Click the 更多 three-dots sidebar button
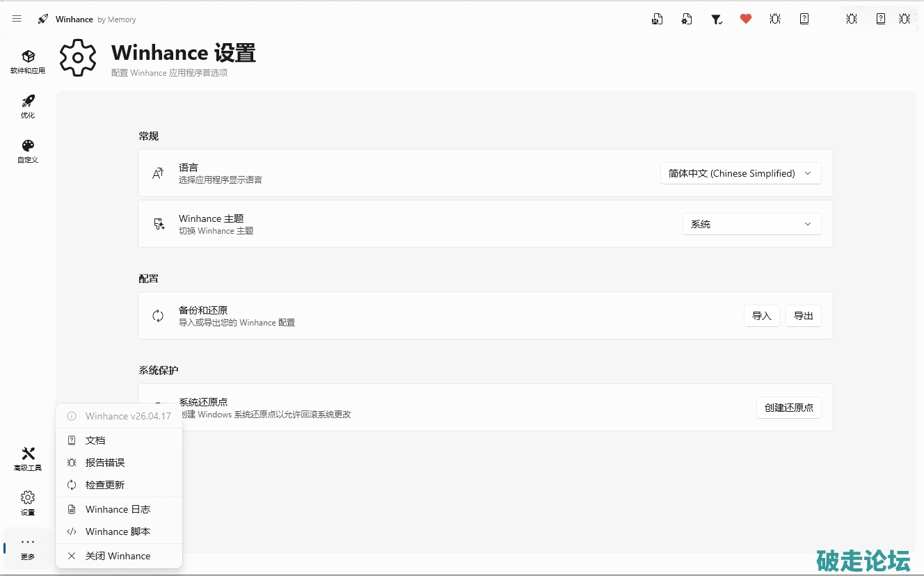Image resolution: width=924 pixels, height=576 pixels. point(28,547)
